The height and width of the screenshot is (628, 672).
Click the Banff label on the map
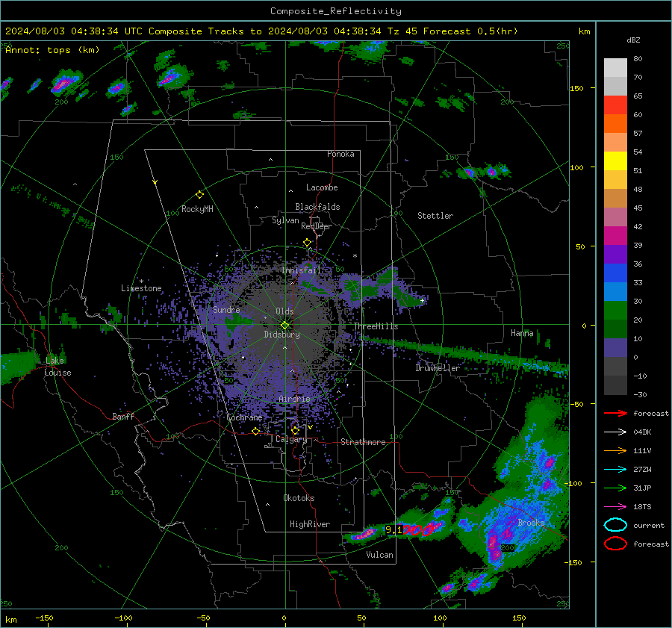point(123,416)
